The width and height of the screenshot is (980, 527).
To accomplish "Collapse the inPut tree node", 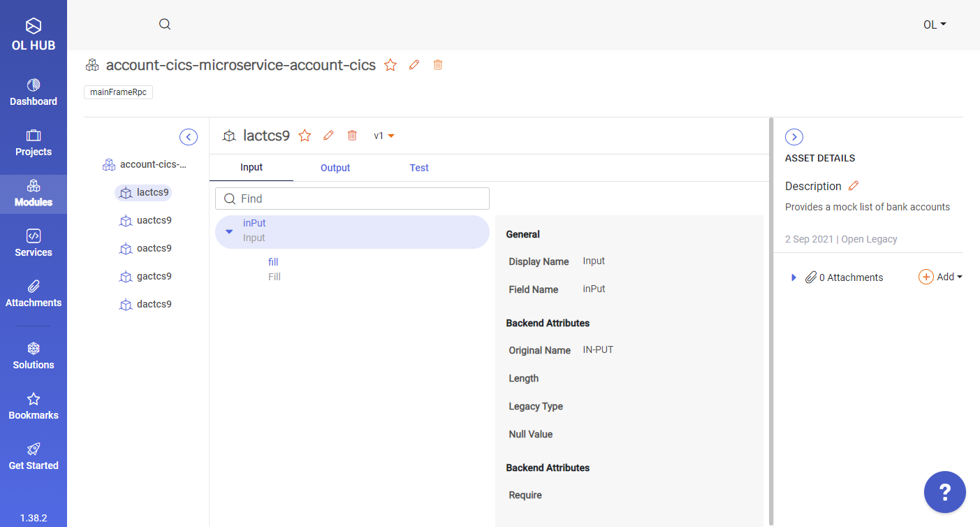I will click(x=229, y=230).
